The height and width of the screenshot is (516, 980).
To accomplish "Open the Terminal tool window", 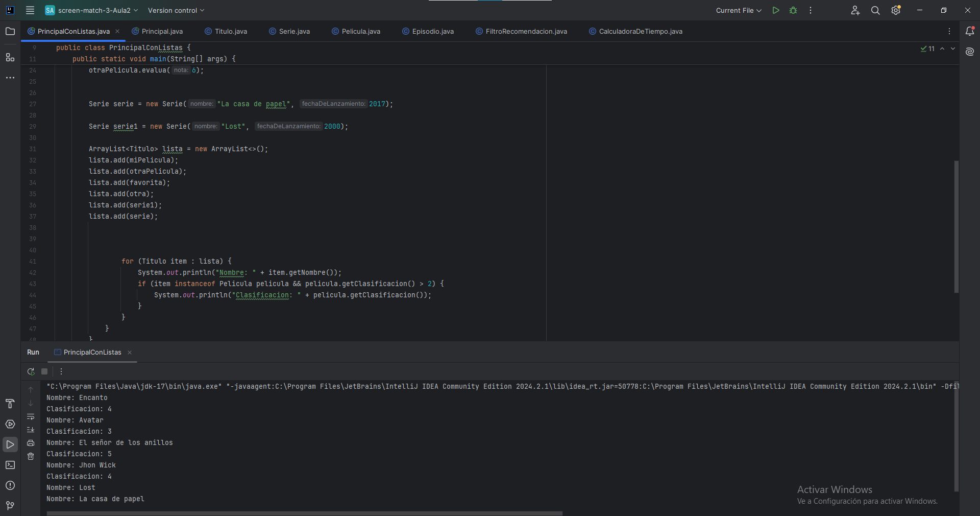I will 10,465.
